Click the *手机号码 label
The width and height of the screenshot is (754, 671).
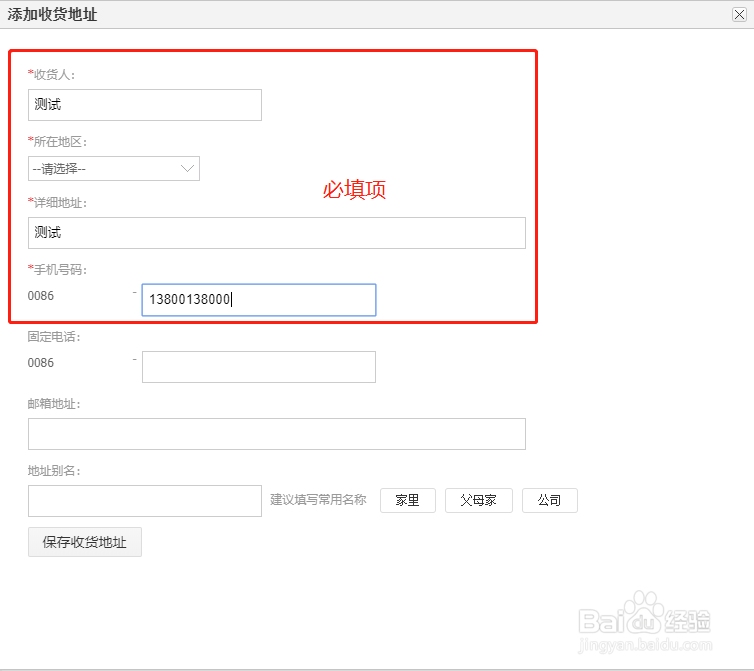[x=57, y=270]
